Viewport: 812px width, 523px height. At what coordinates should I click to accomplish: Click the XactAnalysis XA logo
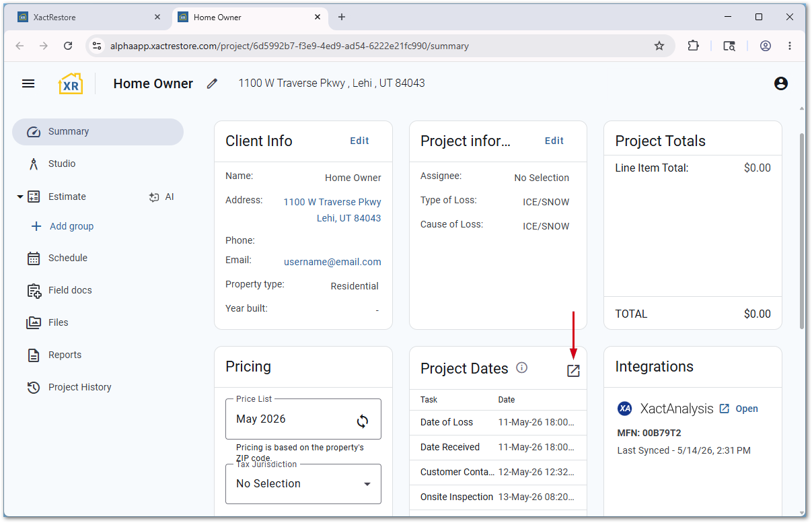[625, 409]
